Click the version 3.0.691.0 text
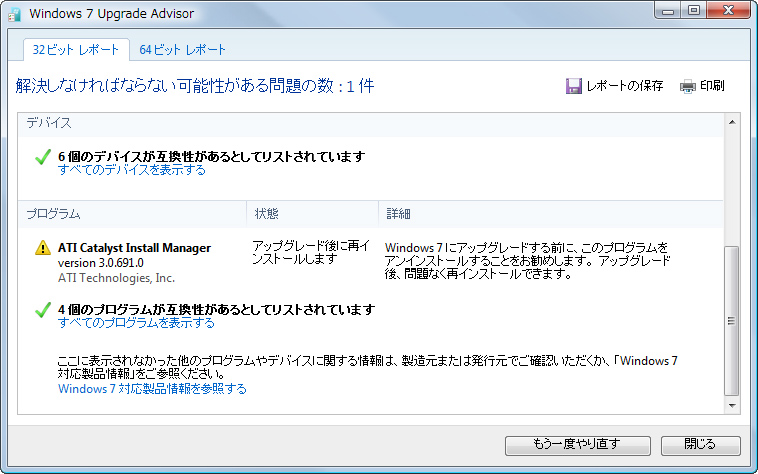 point(101,263)
